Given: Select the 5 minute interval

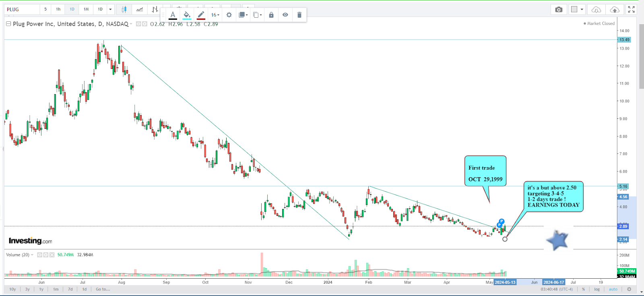Looking at the screenshot, I should [x=45, y=9].
